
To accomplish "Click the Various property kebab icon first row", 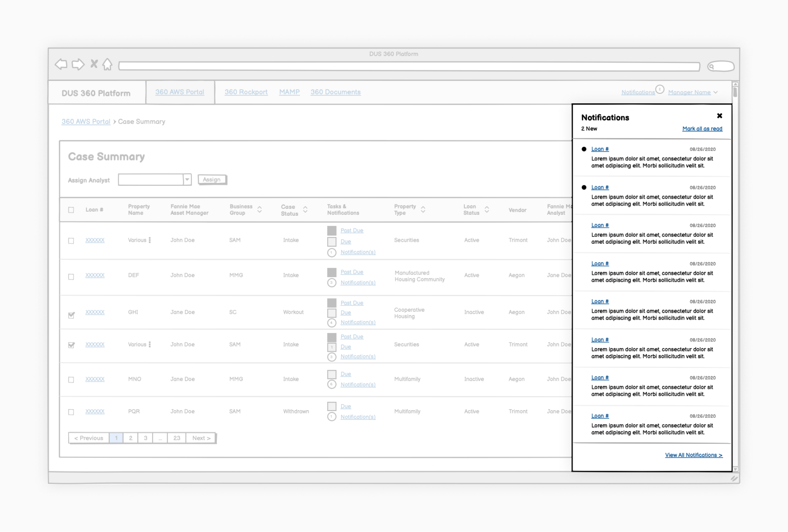I will (x=149, y=240).
